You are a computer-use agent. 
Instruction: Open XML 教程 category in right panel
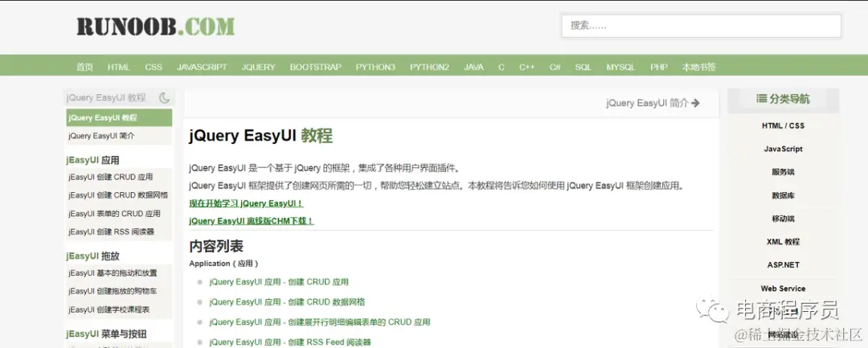tap(783, 242)
